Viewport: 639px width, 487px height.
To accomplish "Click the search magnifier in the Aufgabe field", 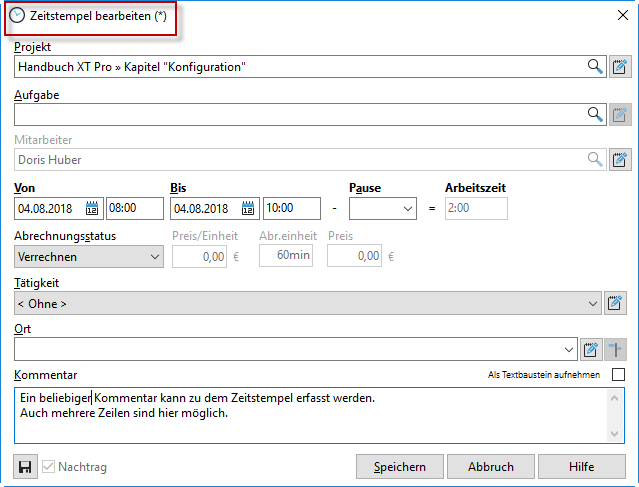I will (x=595, y=114).
